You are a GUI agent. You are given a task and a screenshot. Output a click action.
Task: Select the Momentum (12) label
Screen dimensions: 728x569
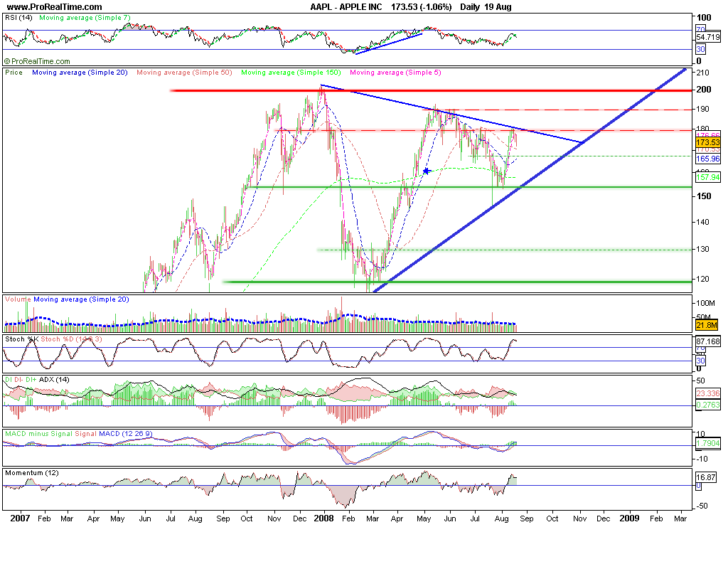coord(32,473)
